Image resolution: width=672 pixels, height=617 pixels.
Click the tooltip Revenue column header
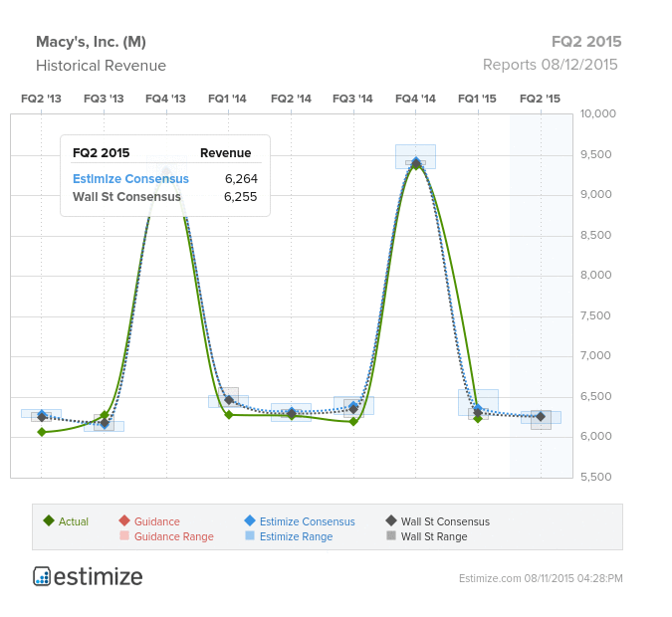[x=225, y=153]
